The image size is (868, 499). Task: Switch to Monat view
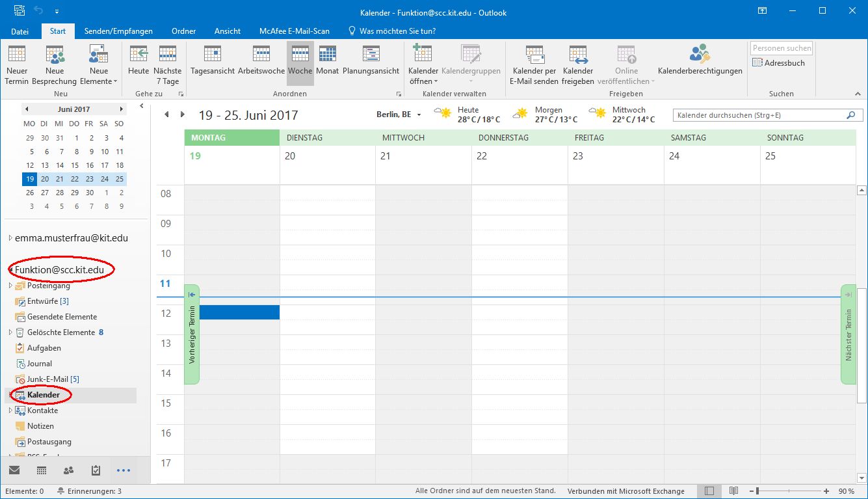click(328, 60)
